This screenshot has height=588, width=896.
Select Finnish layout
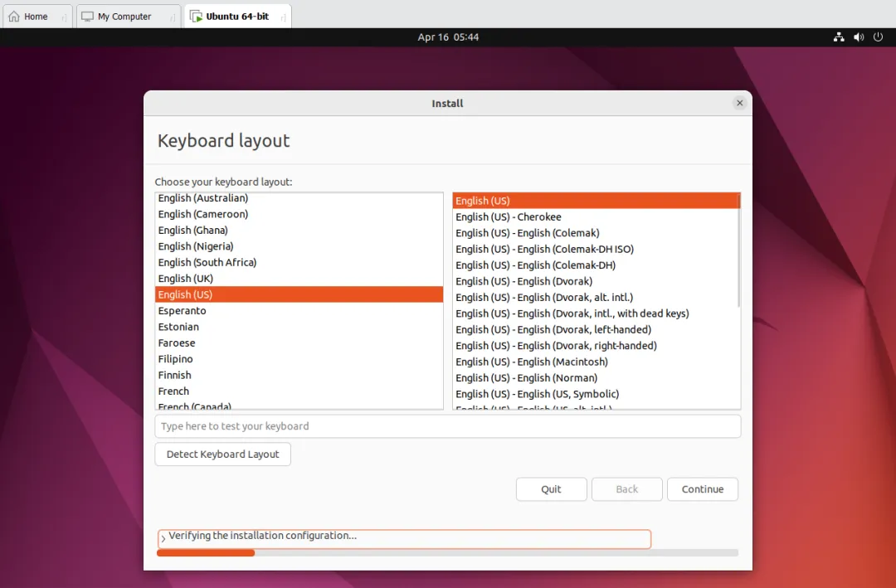pos(299,375)
